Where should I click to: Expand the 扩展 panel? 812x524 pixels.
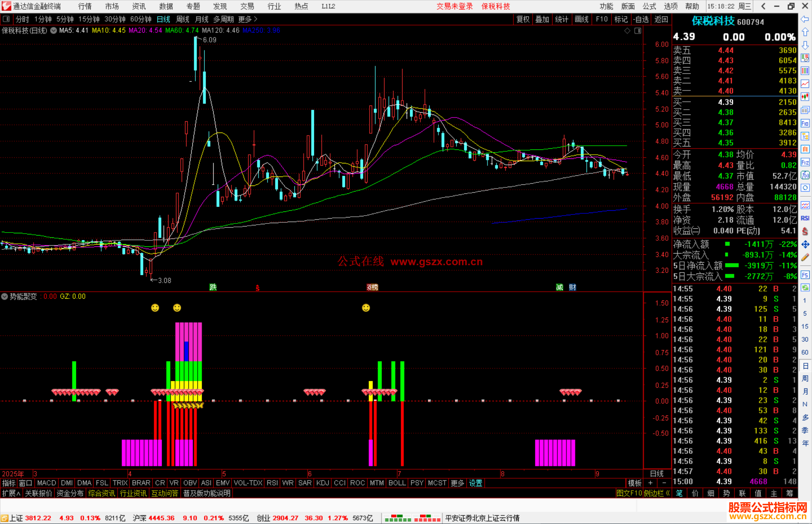pos(11,493)
